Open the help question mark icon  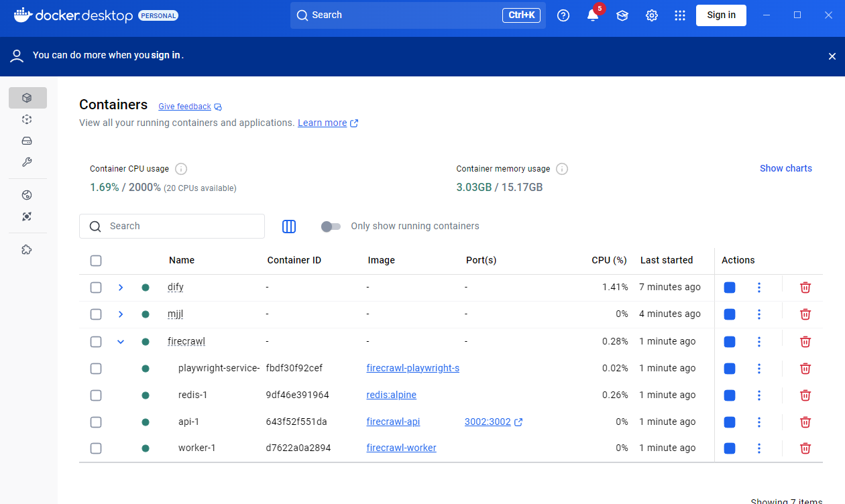(563, 15)
